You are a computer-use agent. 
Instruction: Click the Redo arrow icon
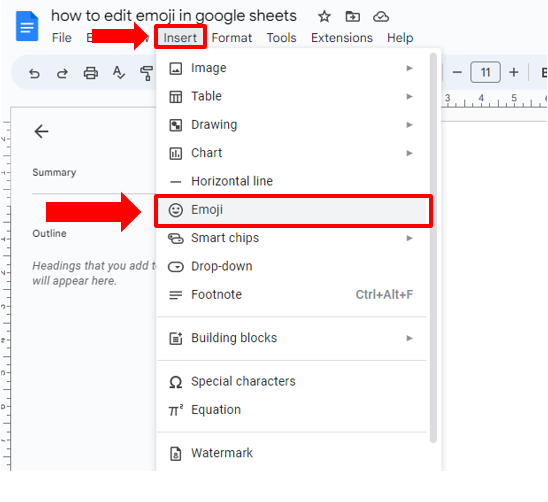point(62,73)
